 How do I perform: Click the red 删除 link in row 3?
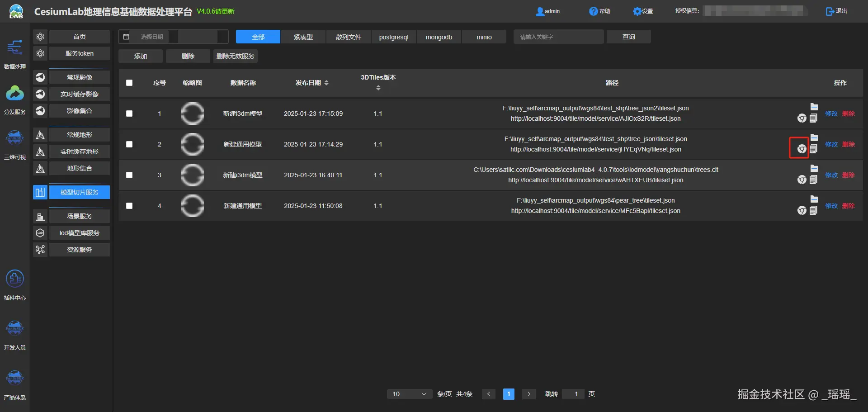coord(849,175)
